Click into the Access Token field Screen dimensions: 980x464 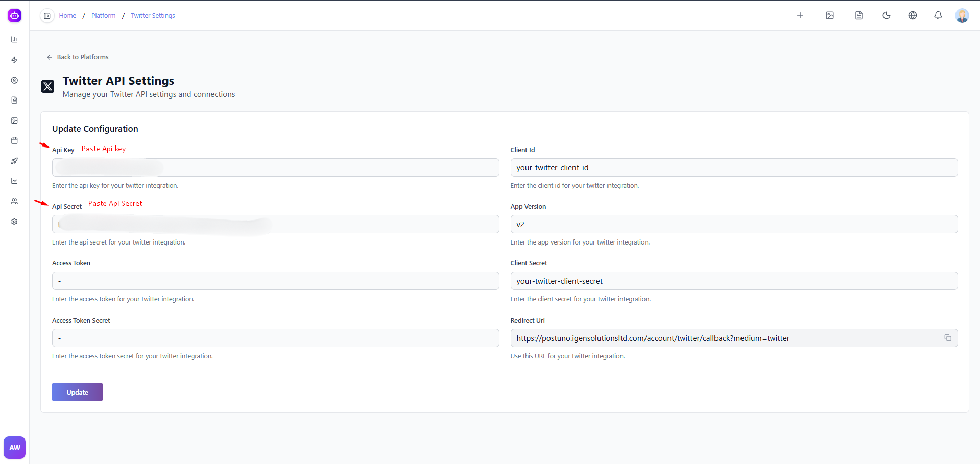click(275, 281)
